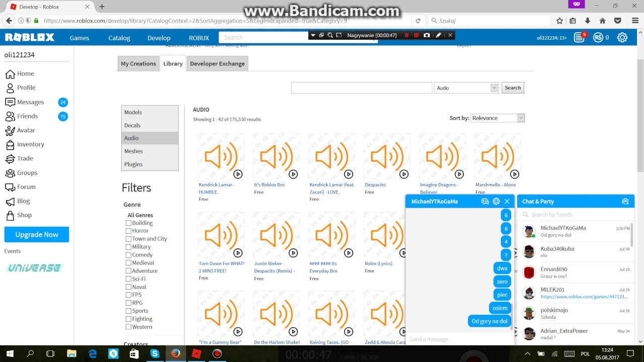Open Forum from the sidebar
This screenshot has height=362, width=644.
coord(20,187)
